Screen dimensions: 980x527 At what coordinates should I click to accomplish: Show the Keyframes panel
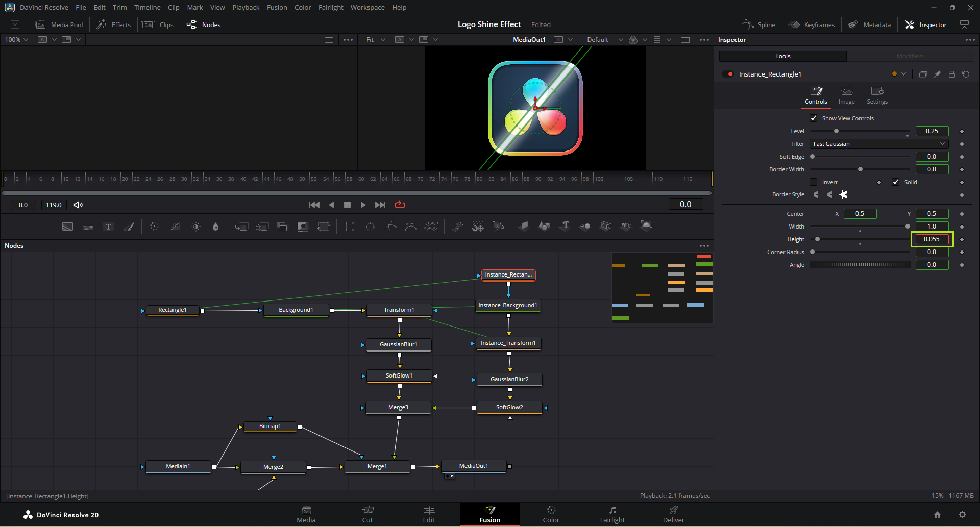coord(812,25)
